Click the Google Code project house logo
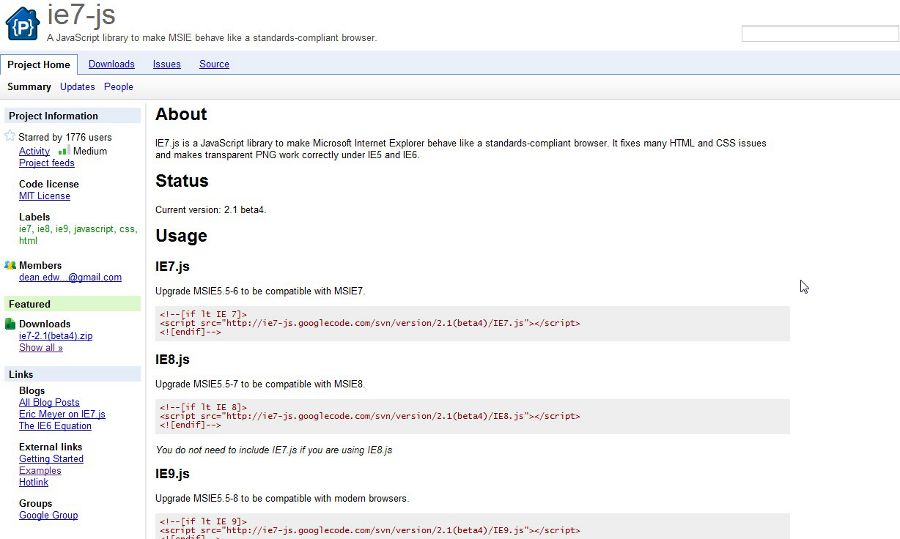The width and height of the screenshot is (900, 539). pos(22,24)
